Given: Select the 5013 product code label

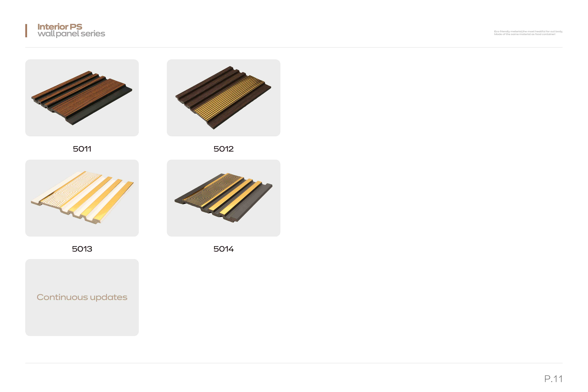Looking at the screenshot, I should tap(82, 249).
